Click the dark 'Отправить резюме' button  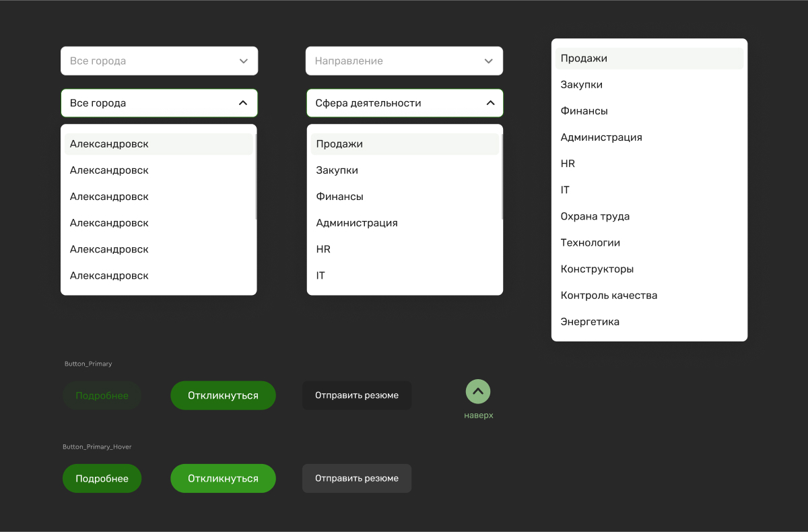[x=357, y=395]
